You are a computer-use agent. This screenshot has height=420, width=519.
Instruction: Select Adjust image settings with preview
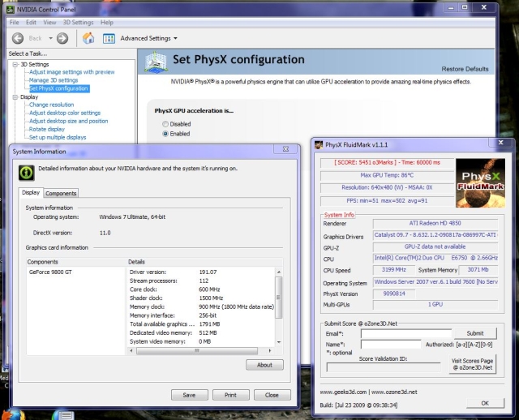(72, 72)
